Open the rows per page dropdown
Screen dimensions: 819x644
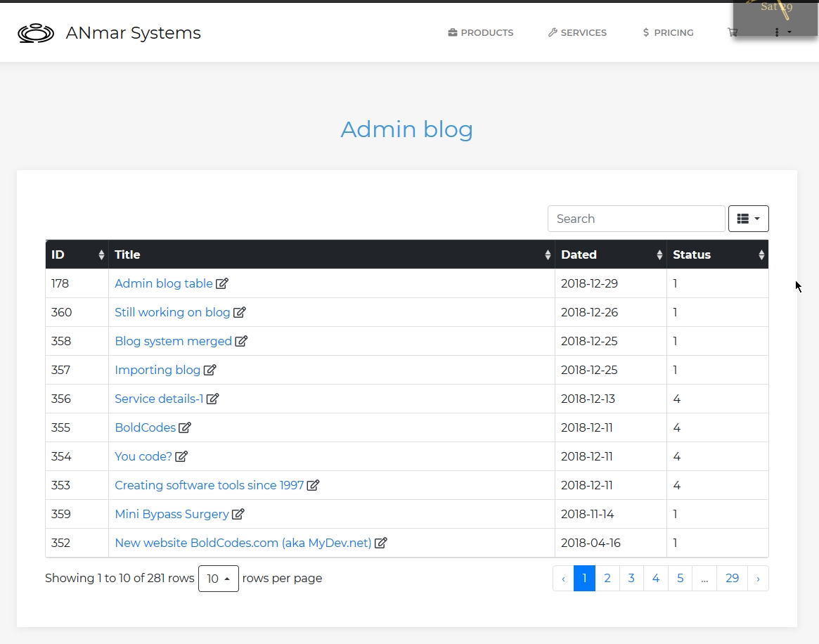(x=219, y=578)
